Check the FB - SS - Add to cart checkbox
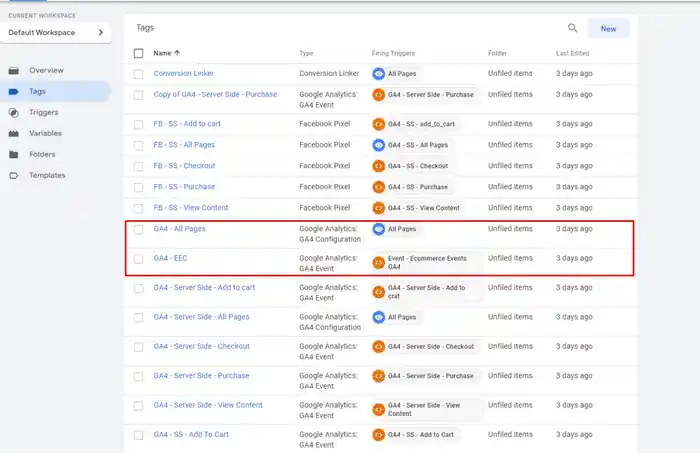Screen dimensions: 700x453 coord(138,125)
